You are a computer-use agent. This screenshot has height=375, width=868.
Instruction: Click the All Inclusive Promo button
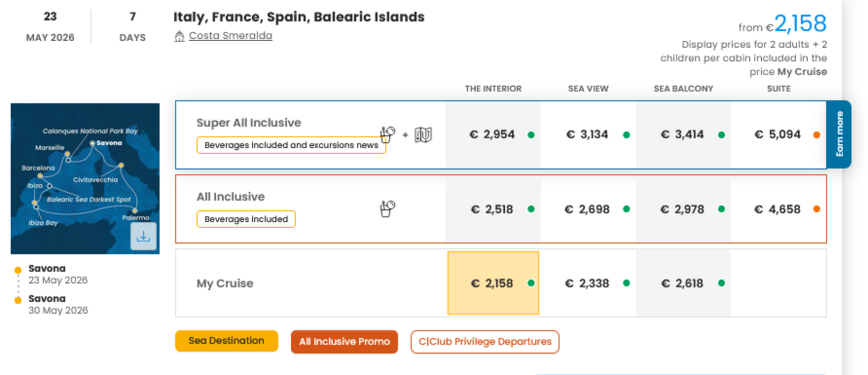pos(344,342)
